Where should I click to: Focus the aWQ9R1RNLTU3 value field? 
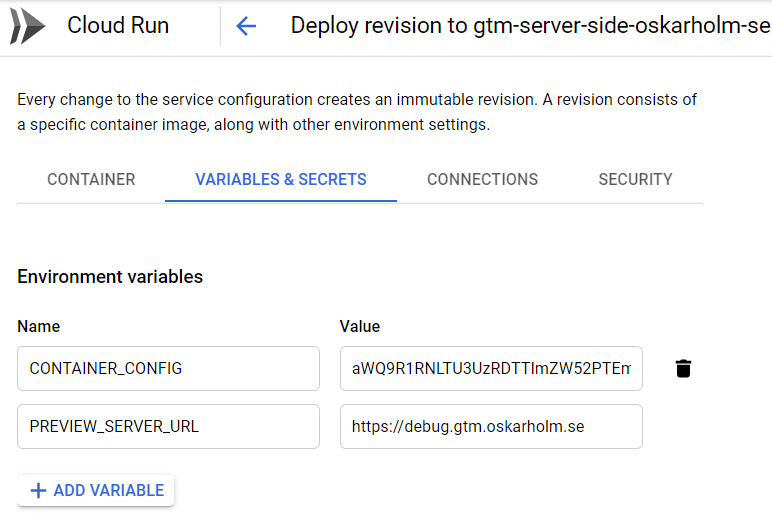coord(491,369)
